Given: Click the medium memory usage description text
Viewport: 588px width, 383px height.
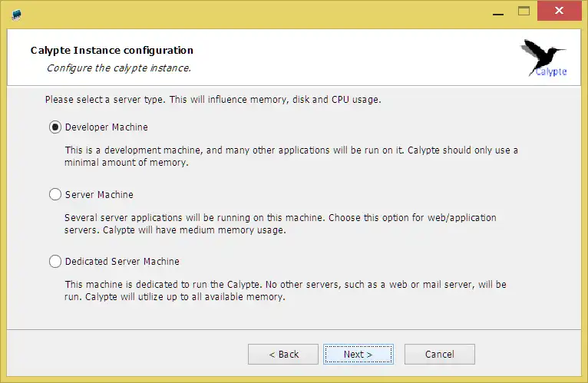Looking at the screenshot, I should pos(280,223).
